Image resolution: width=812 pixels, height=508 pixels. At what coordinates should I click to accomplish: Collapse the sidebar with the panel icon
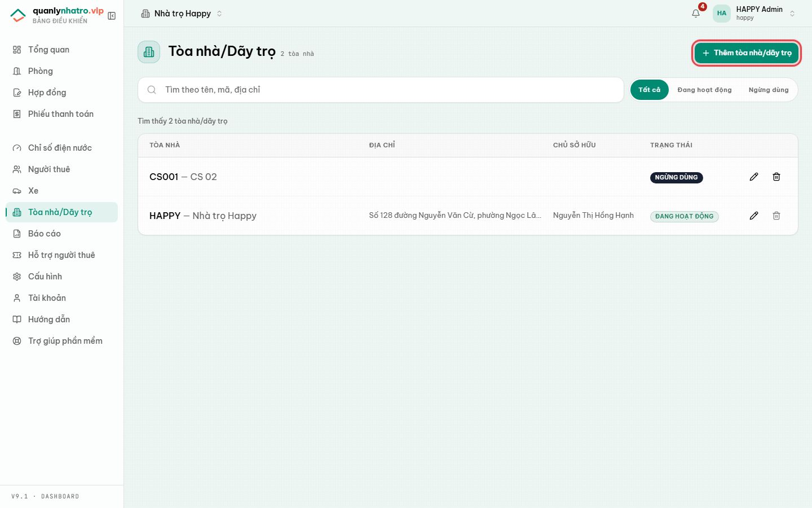pos(112,16)
